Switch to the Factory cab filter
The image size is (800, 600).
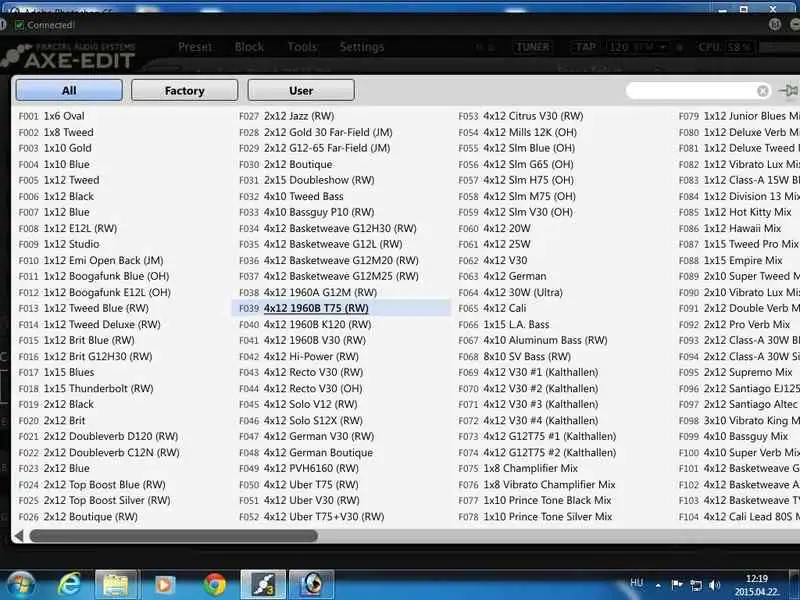(185, 90)
